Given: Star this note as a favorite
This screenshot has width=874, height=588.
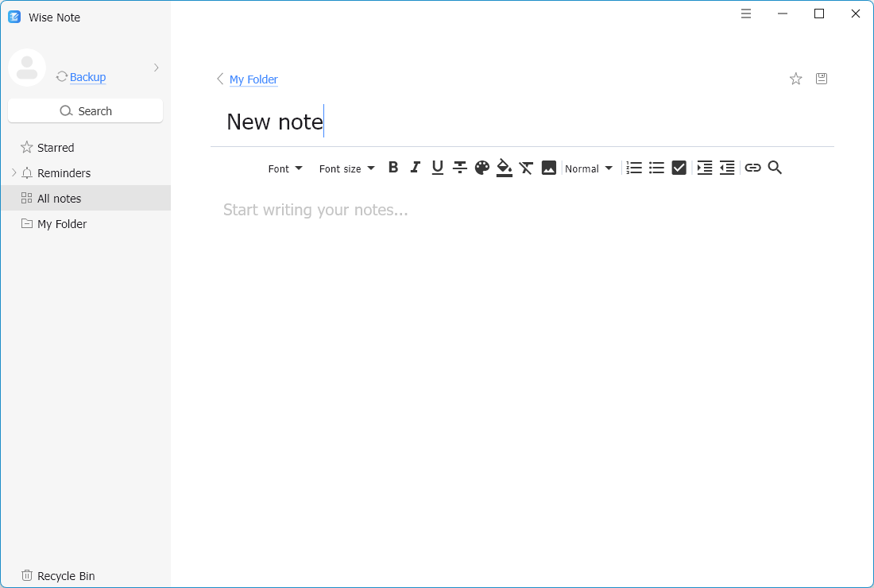Looking at the screenshot, I should 795,79.
